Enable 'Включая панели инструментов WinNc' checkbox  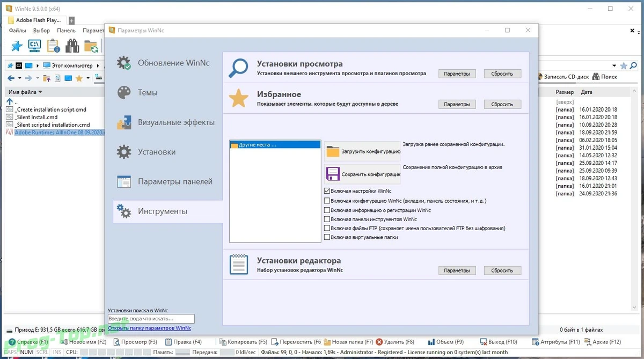(327, 219)
